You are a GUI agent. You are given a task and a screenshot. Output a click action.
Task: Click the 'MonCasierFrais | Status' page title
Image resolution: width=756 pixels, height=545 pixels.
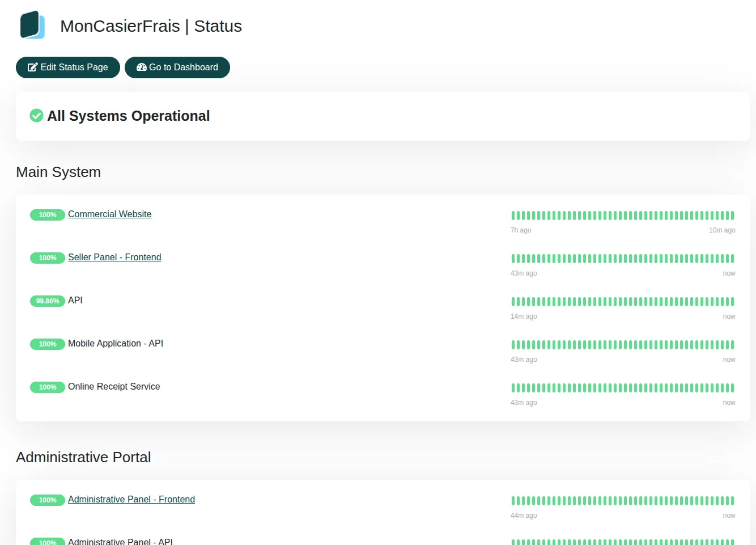(151, 26)
